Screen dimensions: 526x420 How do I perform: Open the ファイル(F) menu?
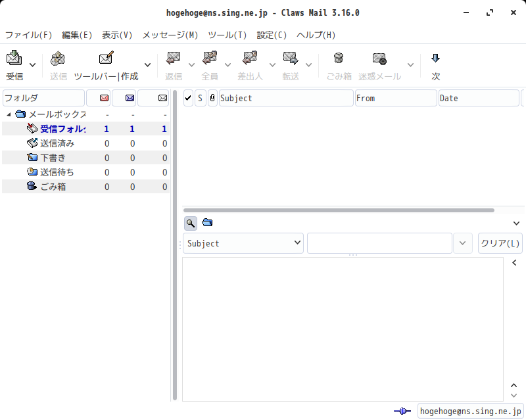pos(29,35)
